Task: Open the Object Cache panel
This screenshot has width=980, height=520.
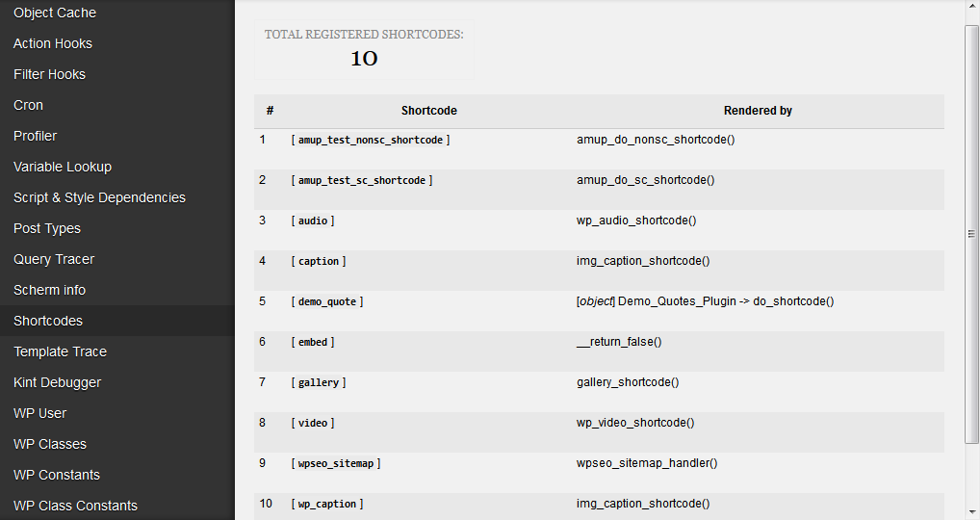Action: point(55,13)
